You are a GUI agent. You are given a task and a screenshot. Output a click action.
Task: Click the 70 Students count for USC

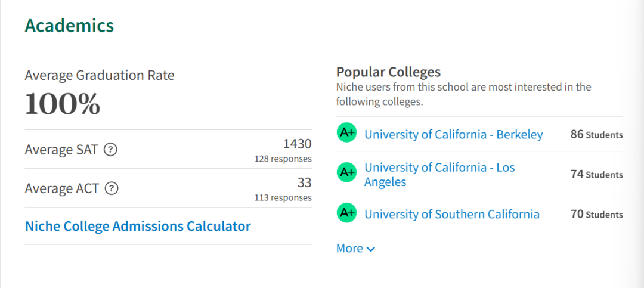click(597, 214)
